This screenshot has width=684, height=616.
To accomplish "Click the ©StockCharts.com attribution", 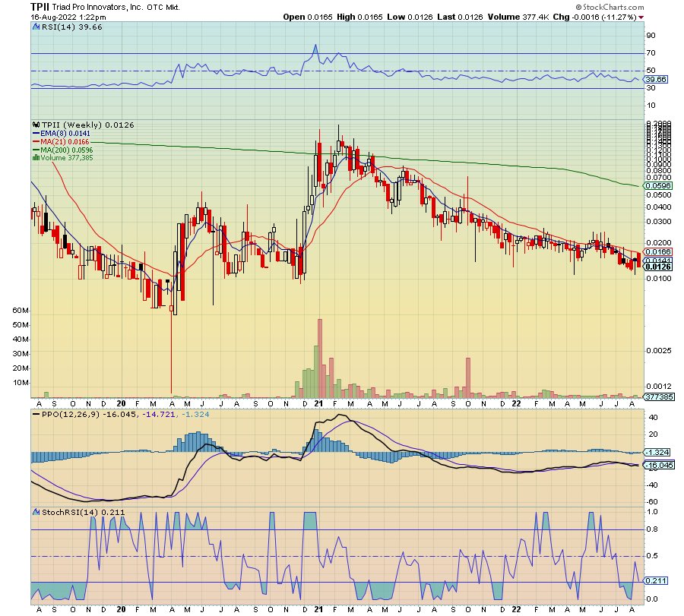I will tap(610, 7).
